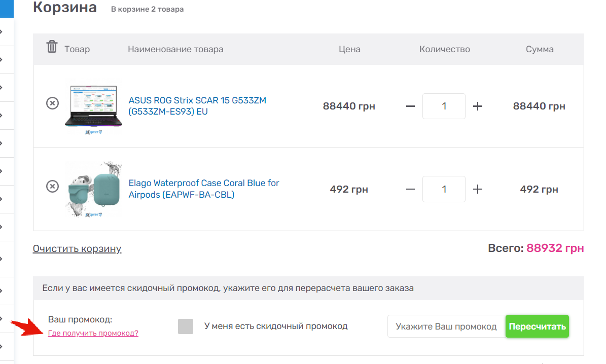Remove ASUS ROG Strix laptop from cart
Viewport: 606px width, 364px height.
coord(52,103)
